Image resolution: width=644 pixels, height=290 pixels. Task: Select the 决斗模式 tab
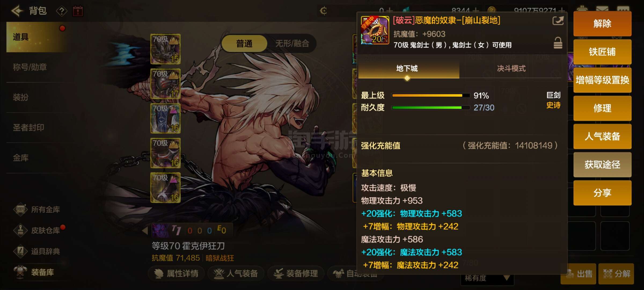click(x=511, y=68)
